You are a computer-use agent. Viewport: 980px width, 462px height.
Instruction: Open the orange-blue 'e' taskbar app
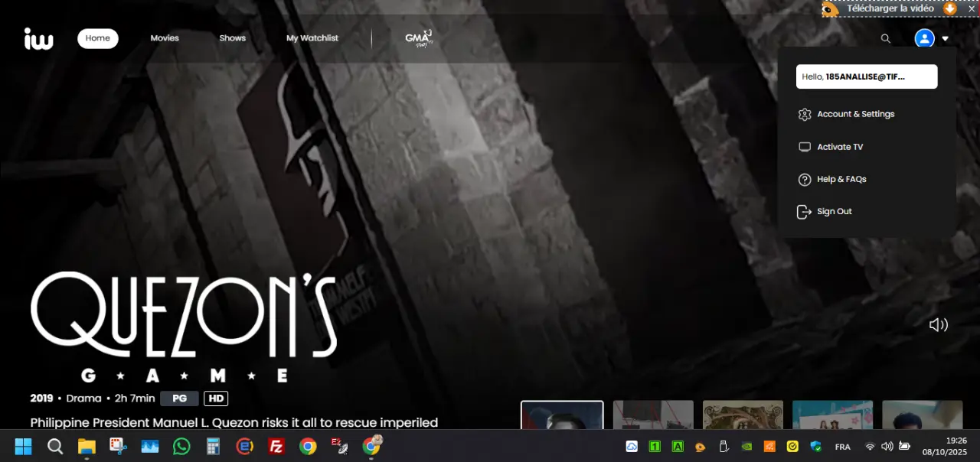point(244,447)
